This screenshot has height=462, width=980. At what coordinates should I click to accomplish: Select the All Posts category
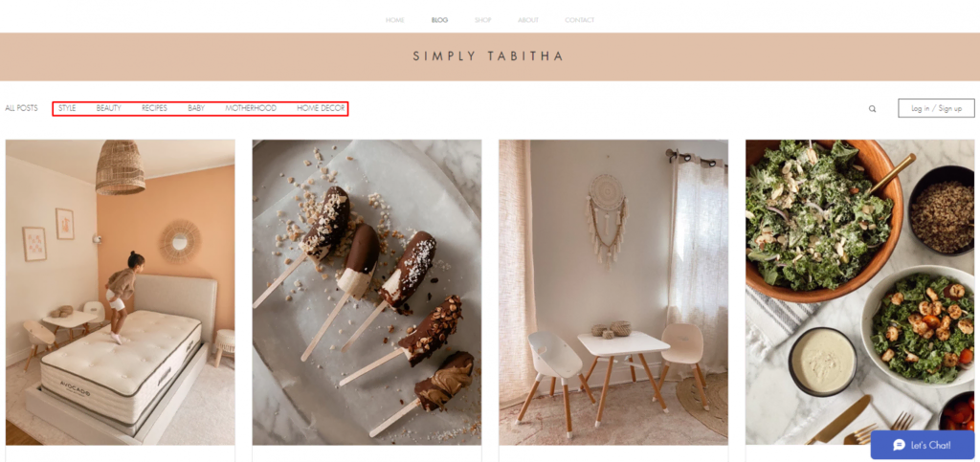coord(22,108)
